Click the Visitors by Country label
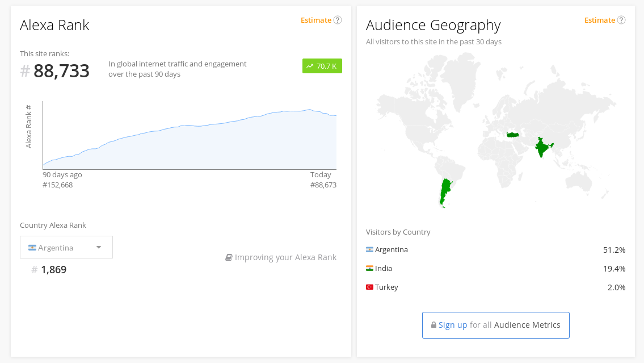The image size is (644, 363). pyautogui.click(x=398, y=232)
